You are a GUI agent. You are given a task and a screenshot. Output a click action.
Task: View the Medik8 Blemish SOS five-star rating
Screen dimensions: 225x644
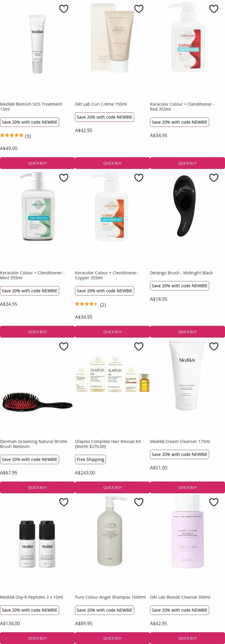[15, 135]
